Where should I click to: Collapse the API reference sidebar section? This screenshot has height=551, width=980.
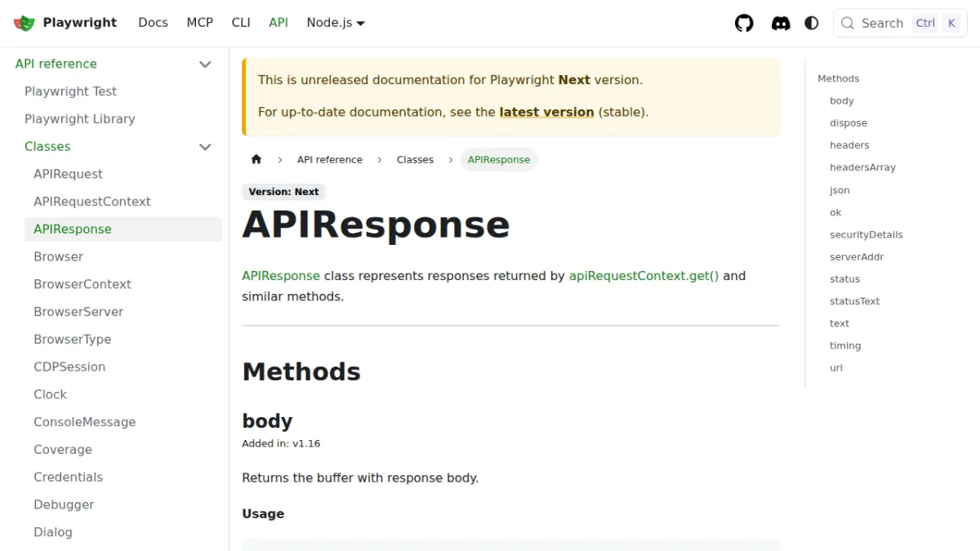point(205,64)
